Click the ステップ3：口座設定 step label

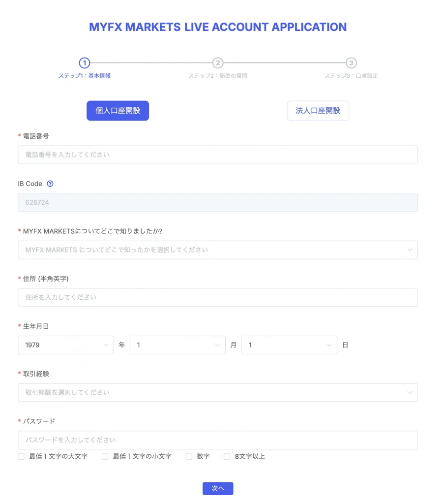click(x=351, y=76)
